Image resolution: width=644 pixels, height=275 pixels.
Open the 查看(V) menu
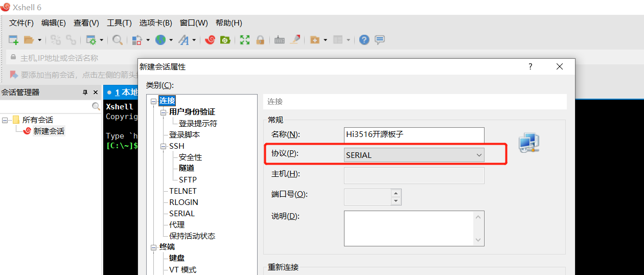coord(86,23)
